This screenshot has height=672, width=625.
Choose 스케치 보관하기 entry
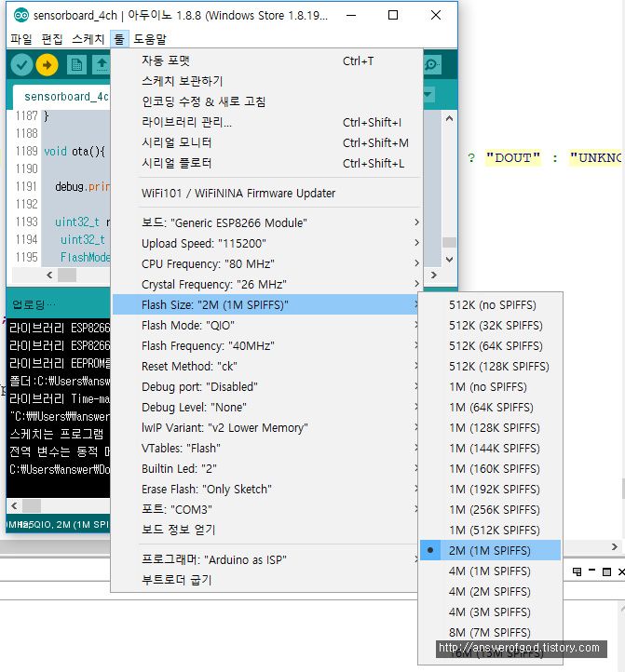pyautogui.click(x=266, y=81)
